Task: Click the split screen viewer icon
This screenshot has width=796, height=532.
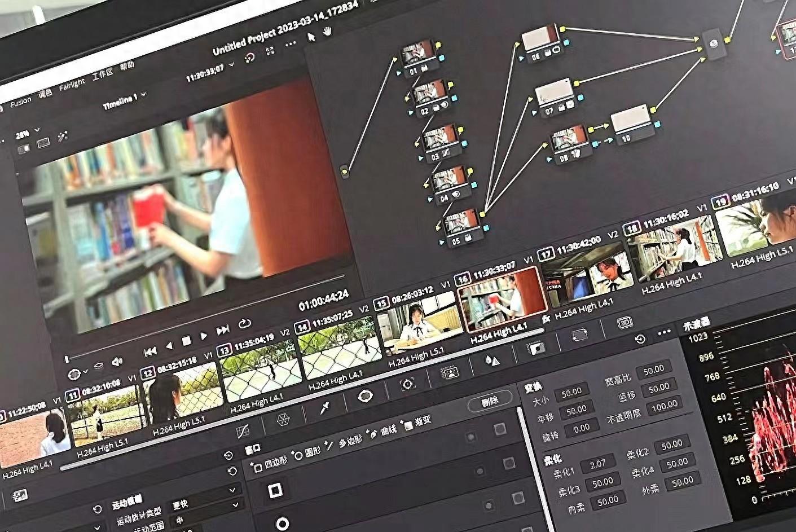Action: (x=43, y=144)
